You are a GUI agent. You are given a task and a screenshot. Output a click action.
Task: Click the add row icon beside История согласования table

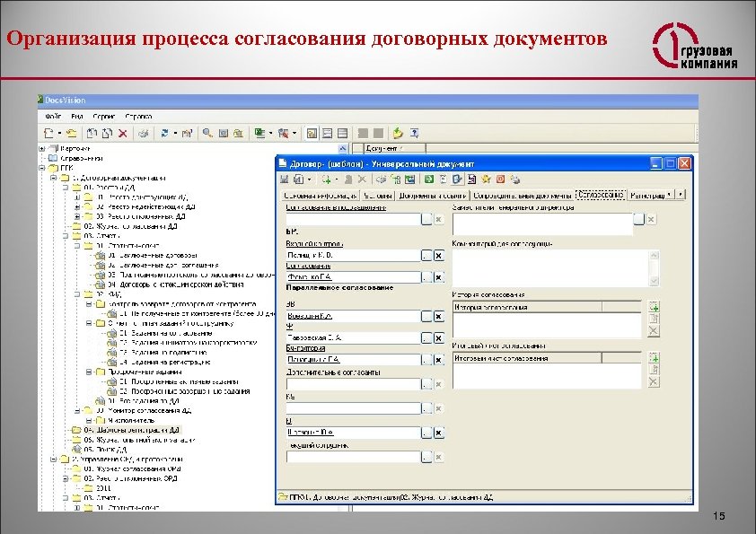[654, 307]
